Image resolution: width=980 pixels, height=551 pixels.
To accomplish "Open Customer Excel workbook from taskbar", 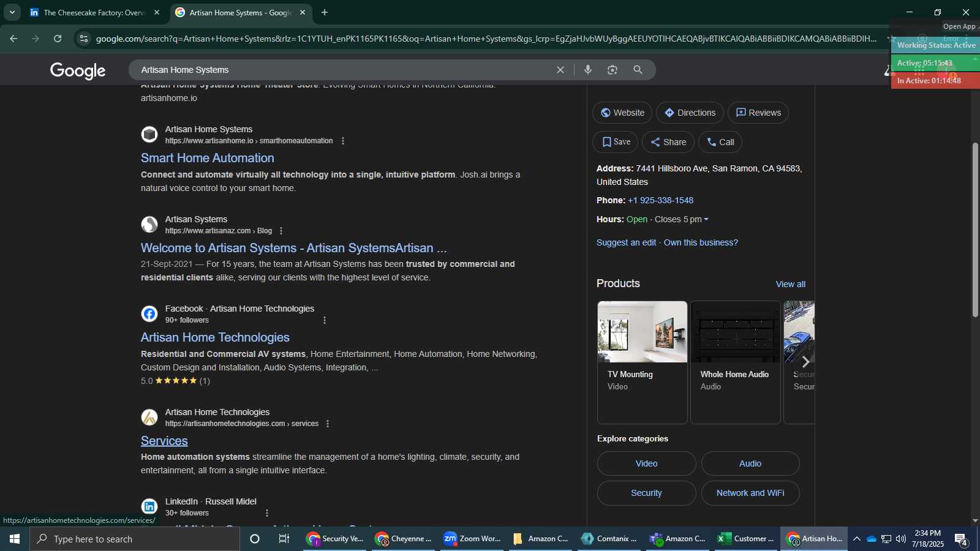I will point(745,539).
